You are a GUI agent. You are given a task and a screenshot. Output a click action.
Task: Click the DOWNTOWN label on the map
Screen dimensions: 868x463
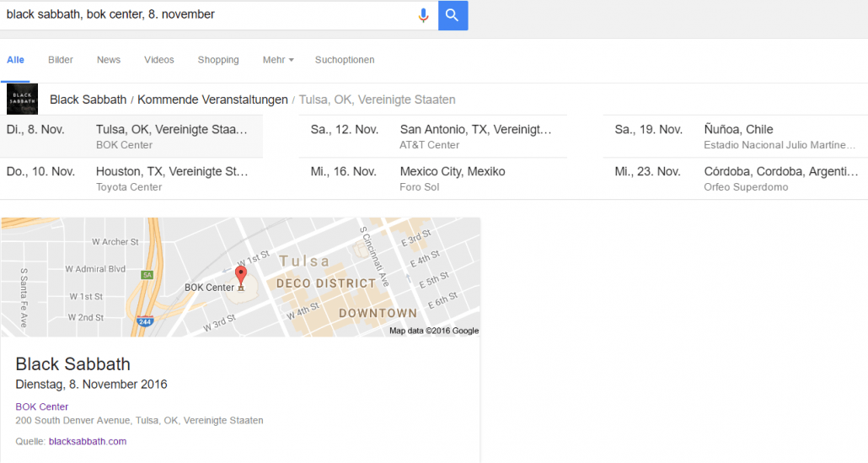tap(378, 314)
